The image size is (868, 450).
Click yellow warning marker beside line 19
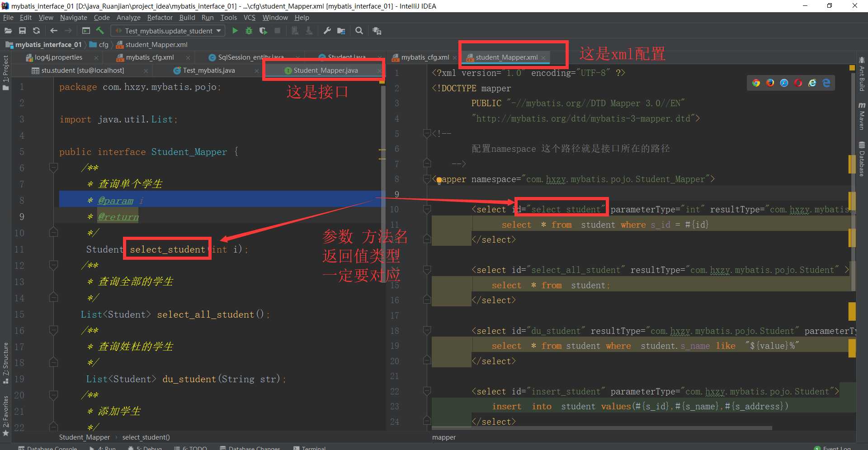pyautogui.click(x=852, y=348)
